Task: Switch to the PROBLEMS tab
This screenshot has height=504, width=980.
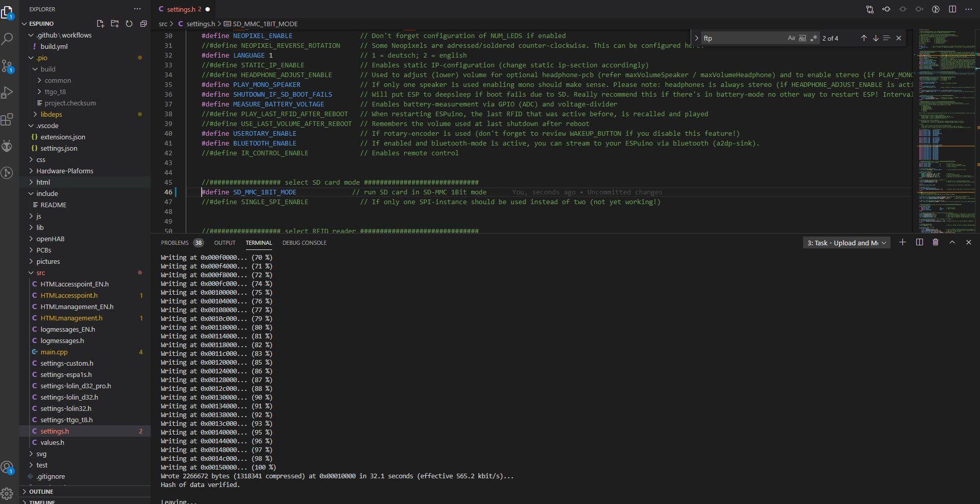Action: (174, 243)
